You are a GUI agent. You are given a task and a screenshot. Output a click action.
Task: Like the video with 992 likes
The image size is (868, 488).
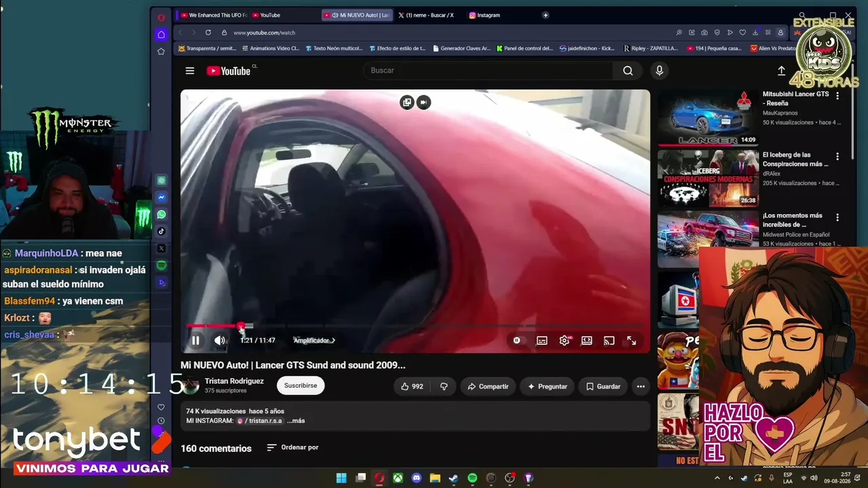pos(412,386)
